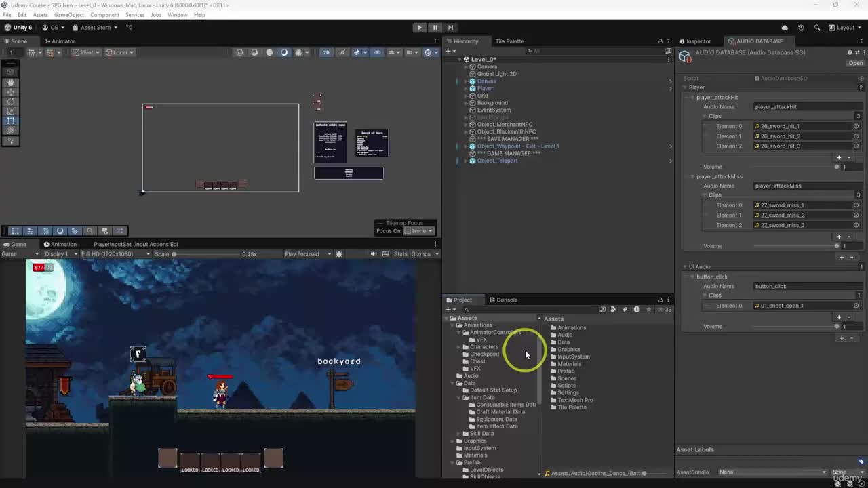Click the bug icon beside Play Focused
Viewport: 868px width, 488px height.
(x=339, y=254)
